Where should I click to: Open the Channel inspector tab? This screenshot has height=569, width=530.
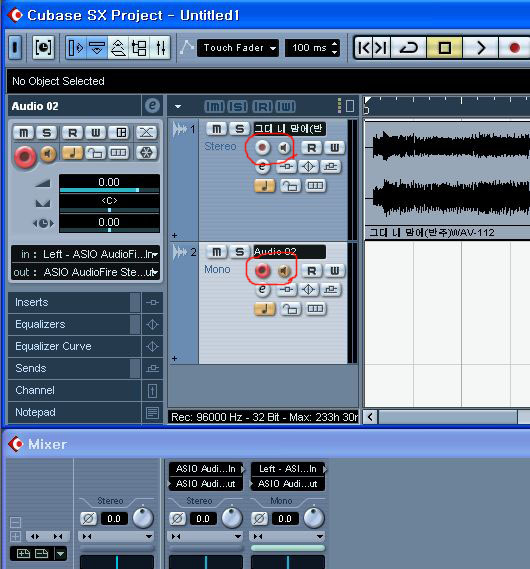pyautogui.click(x=74, y=390)
